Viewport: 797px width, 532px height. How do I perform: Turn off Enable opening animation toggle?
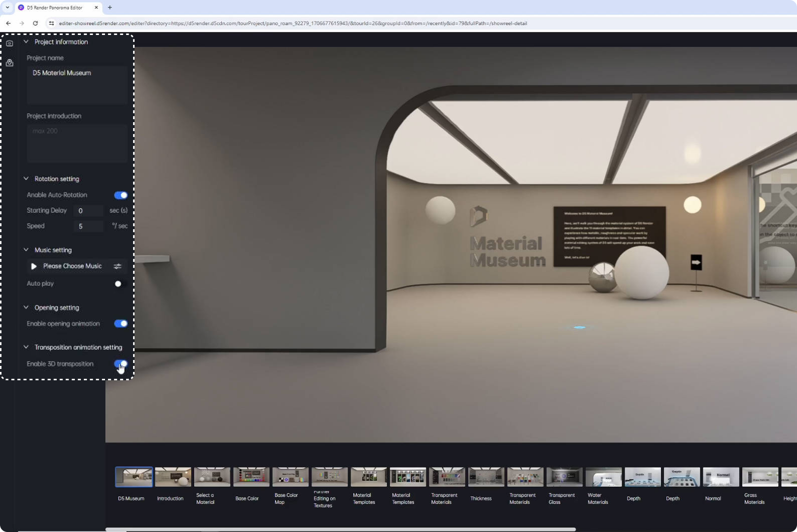click(120, 324)
